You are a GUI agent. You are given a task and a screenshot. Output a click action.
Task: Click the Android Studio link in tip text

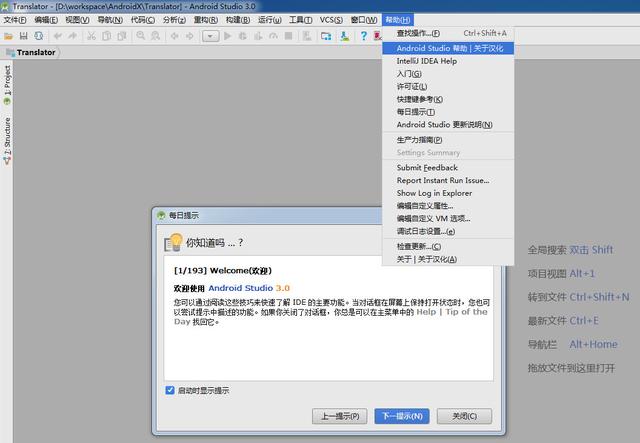[x=240, y=288]
